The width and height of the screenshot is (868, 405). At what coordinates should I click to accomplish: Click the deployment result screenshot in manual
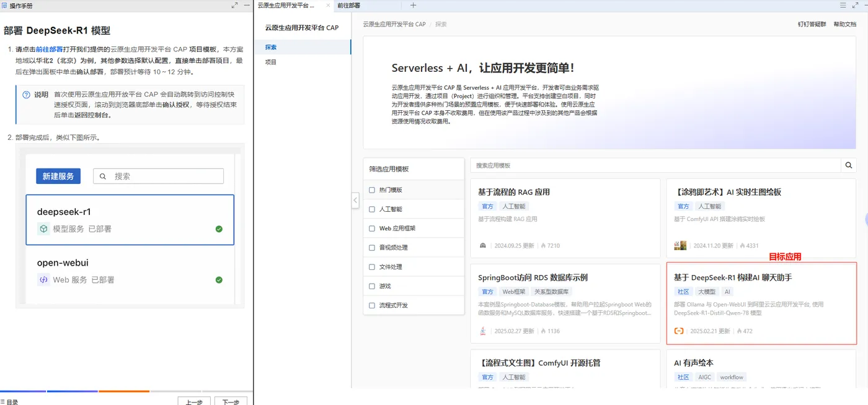click(x=130, y=226)
